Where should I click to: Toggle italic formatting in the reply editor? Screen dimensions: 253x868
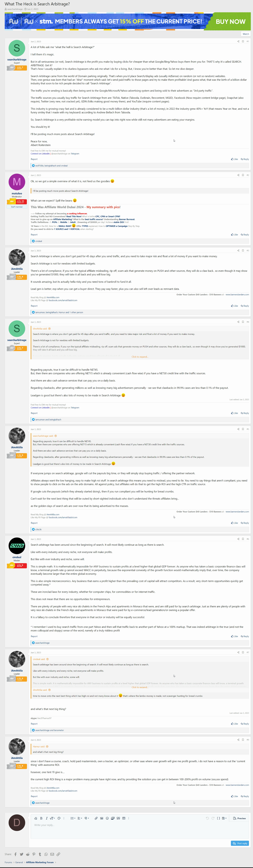46,818
